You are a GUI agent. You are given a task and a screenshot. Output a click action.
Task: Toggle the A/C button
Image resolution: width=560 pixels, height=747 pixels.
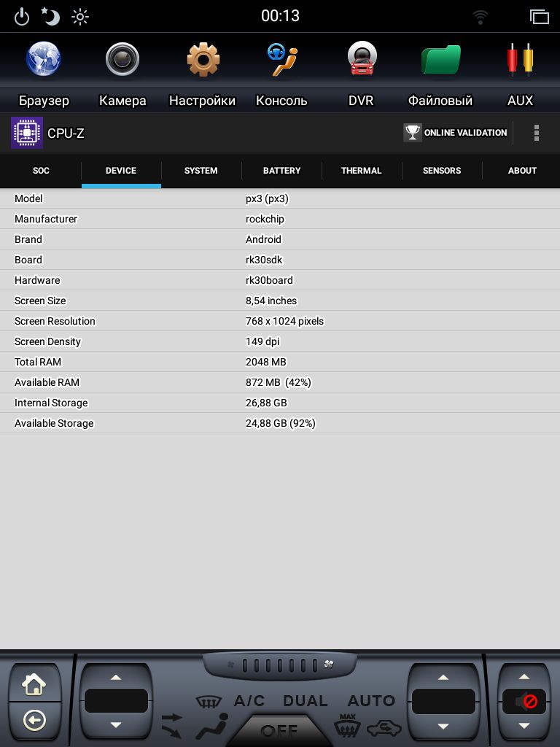coord(249,701)
